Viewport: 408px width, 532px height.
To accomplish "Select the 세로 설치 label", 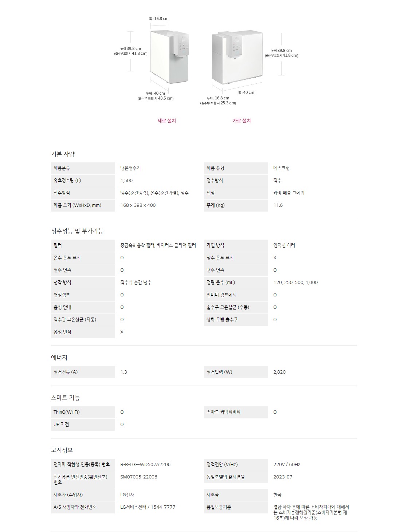I will (166, 121).
